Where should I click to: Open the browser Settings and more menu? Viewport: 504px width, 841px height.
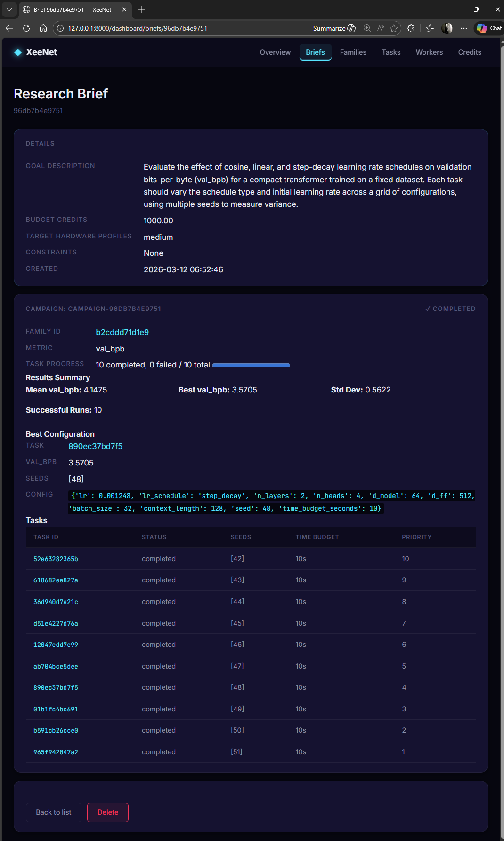pos(464,28)
